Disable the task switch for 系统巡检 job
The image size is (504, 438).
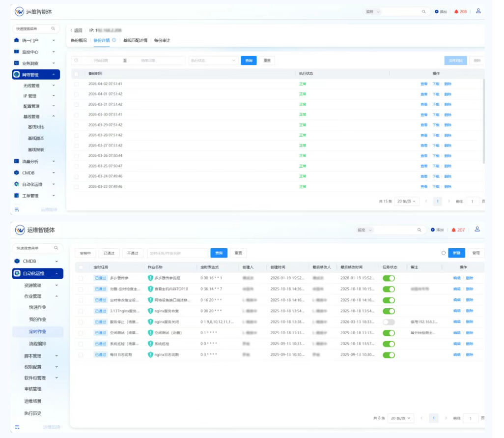pyautogui.click(x=389, y=344)
